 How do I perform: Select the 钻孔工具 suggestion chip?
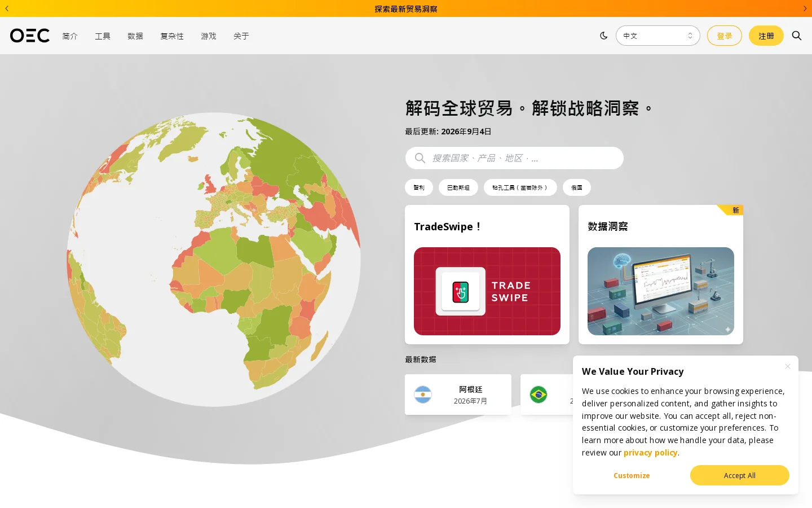coord(520,187)
